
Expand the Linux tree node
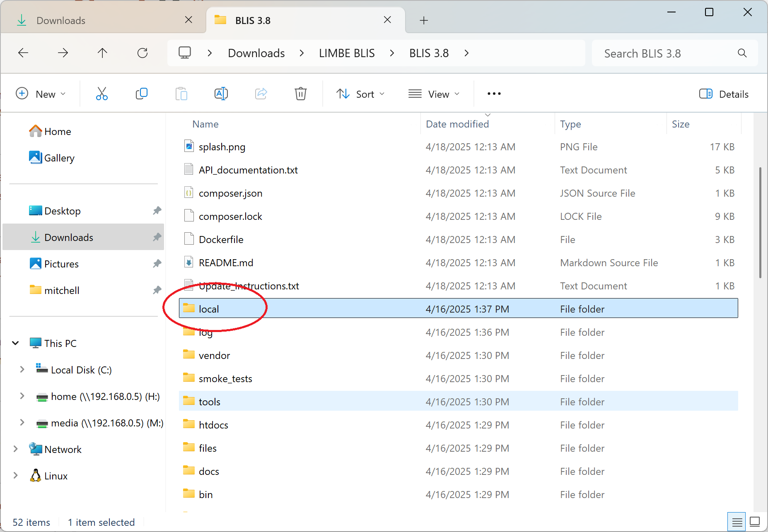click(16, 475)
